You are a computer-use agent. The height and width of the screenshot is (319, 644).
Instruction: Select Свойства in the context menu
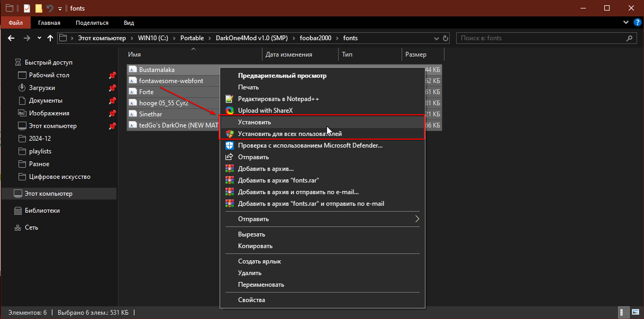click(251, 300)
